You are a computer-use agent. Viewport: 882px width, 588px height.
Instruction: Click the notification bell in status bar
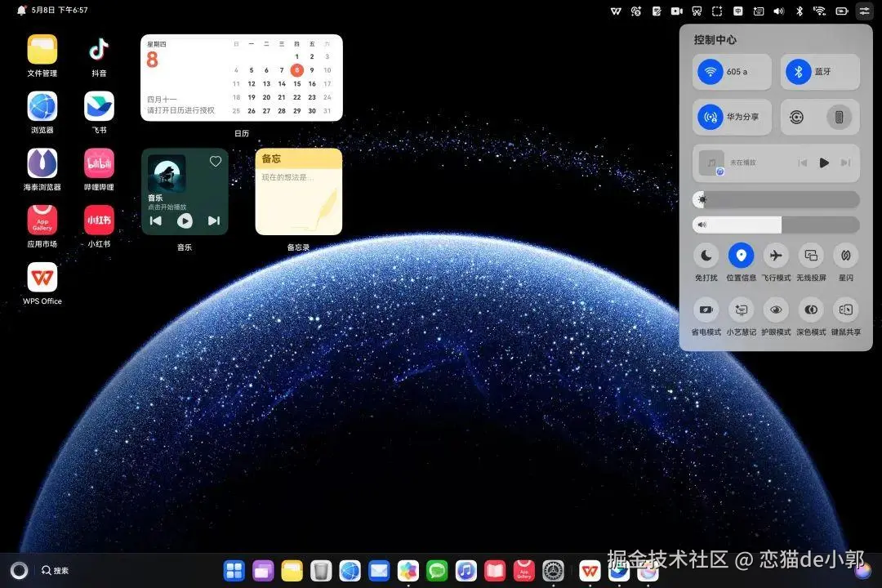pos(21,10)
